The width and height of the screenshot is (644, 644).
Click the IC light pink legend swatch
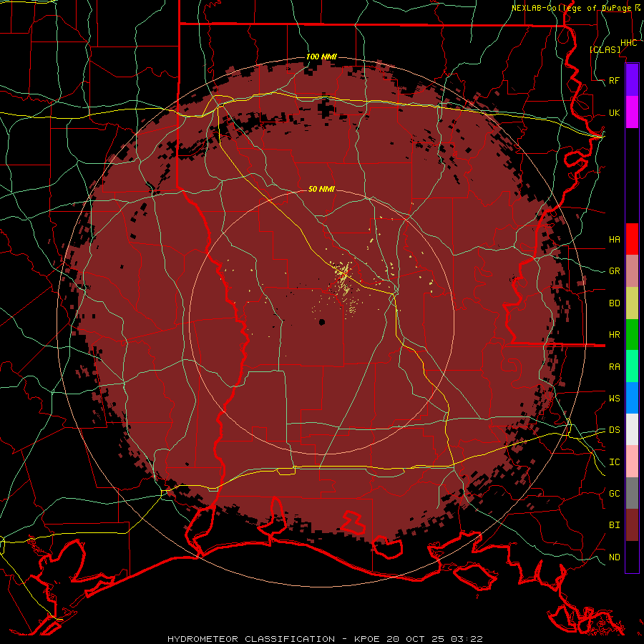[x=632, y=462]
